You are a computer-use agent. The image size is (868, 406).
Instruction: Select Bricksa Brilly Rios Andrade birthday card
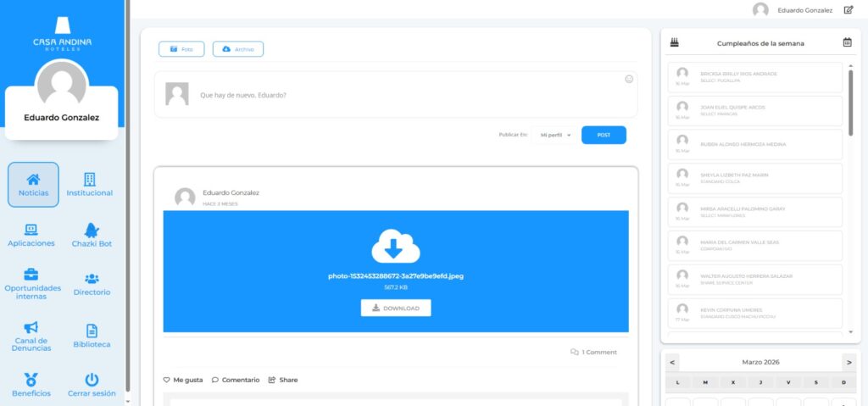tap(755, 77)
